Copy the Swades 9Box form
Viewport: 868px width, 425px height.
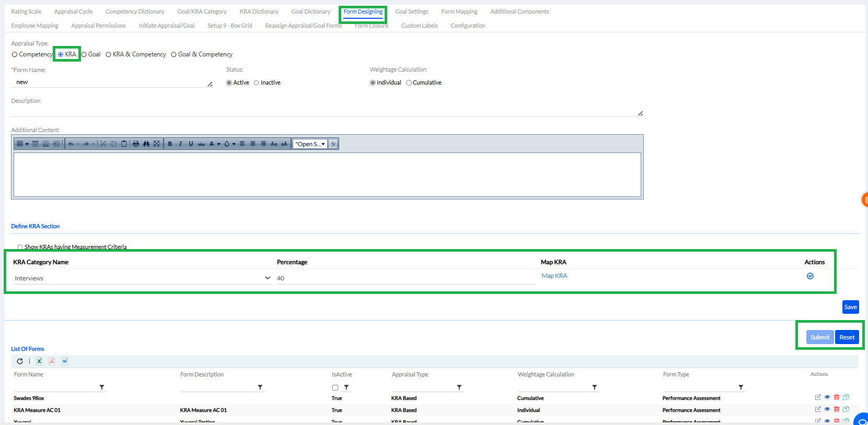point(846,397)
